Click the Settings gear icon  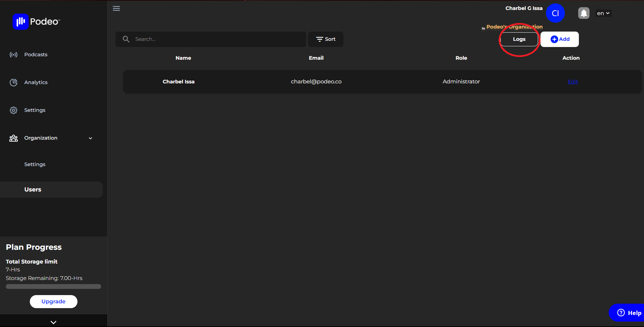pos(13,110)
